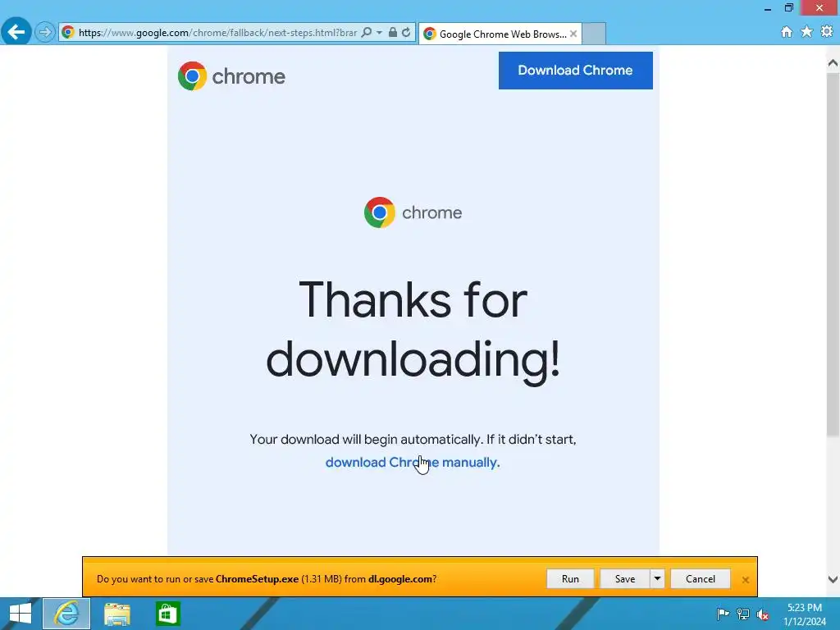840x630 pixels.
Task: Click the Chrome logo in page header
Action: tap(231, 76)
